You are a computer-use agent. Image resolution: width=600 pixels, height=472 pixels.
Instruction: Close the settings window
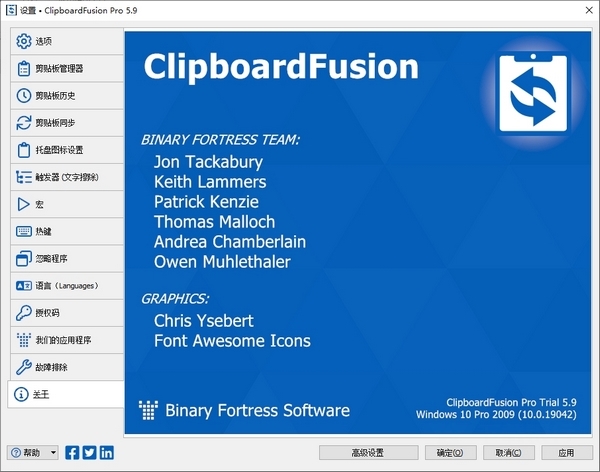tap(589, 10)
